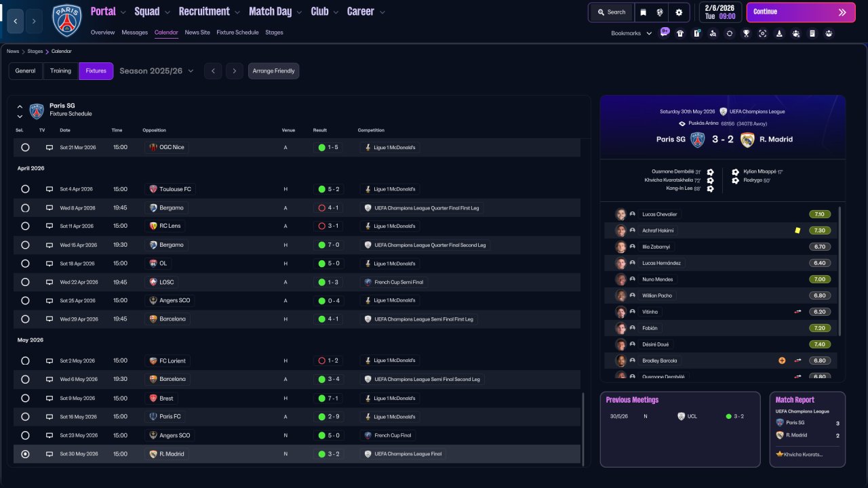Open the bookmark ribbon icon beside Search
The image size is (868, 488).
point(643,12)
